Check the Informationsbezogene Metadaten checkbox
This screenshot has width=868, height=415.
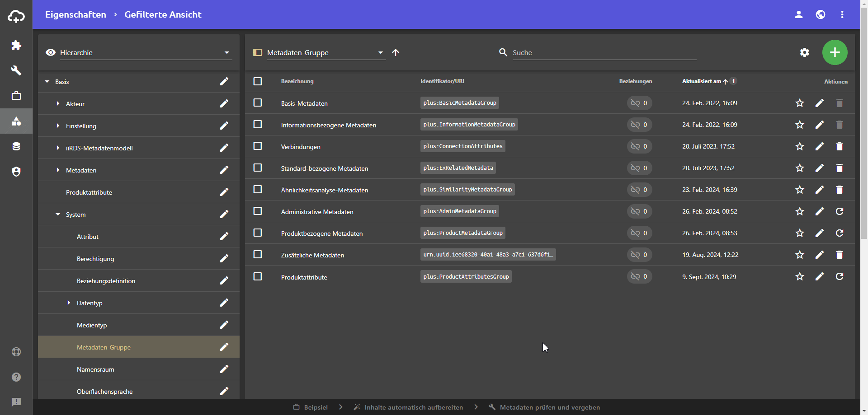pyautogui.click(x=258, y=124)
